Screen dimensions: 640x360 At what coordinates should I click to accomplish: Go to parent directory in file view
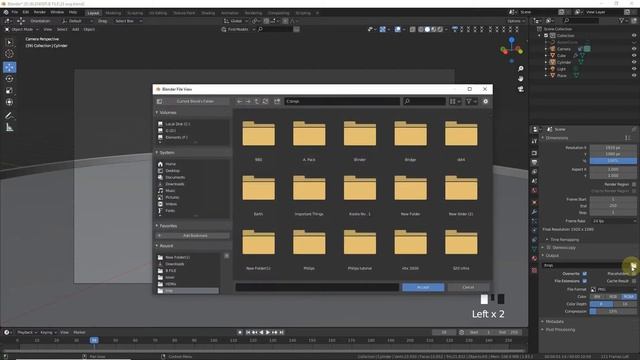point(257,101)
